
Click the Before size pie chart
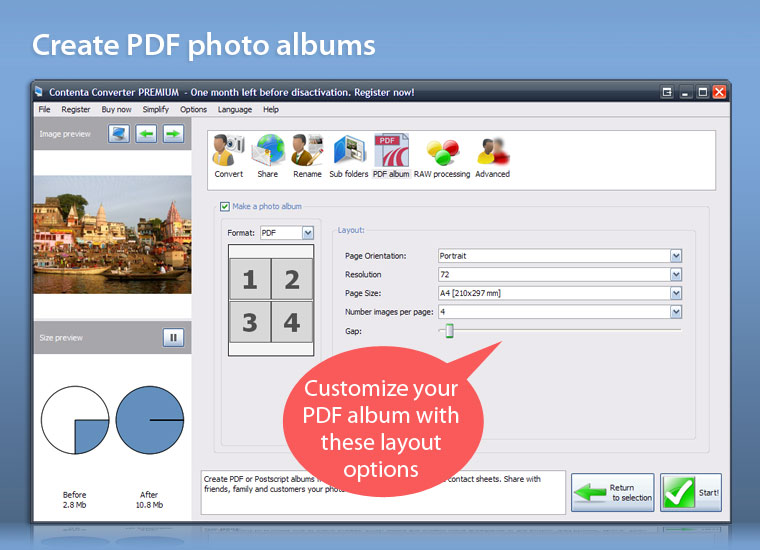[x=75, y=420]
